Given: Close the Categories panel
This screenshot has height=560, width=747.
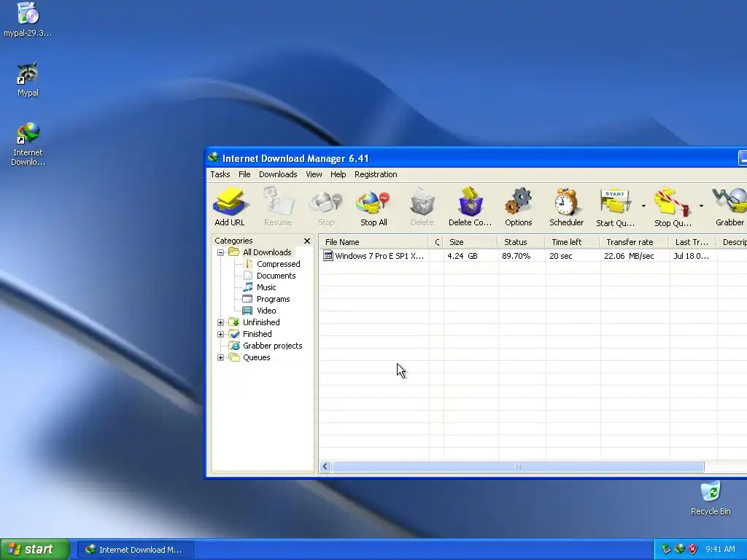Looking at the screenshot, I should point(307,241).
